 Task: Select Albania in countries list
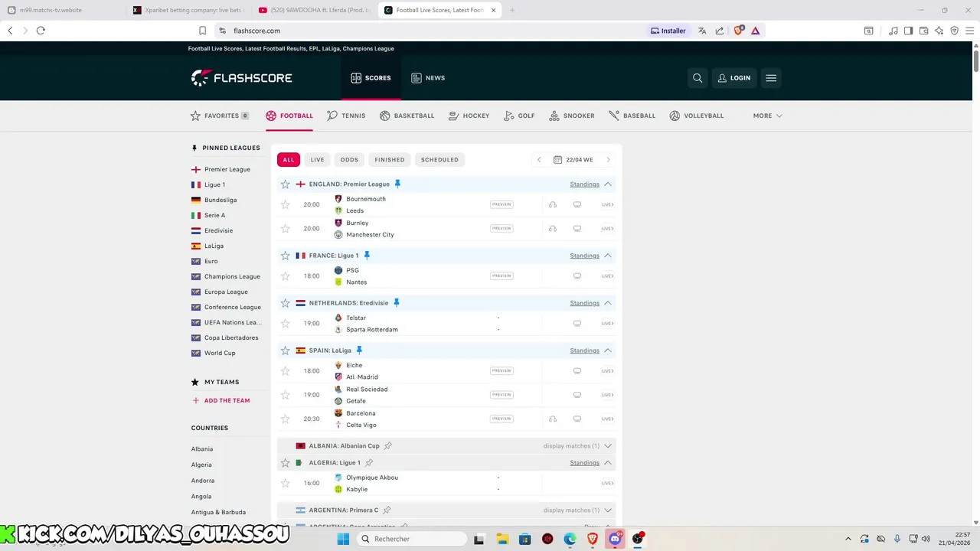point(202,449)
